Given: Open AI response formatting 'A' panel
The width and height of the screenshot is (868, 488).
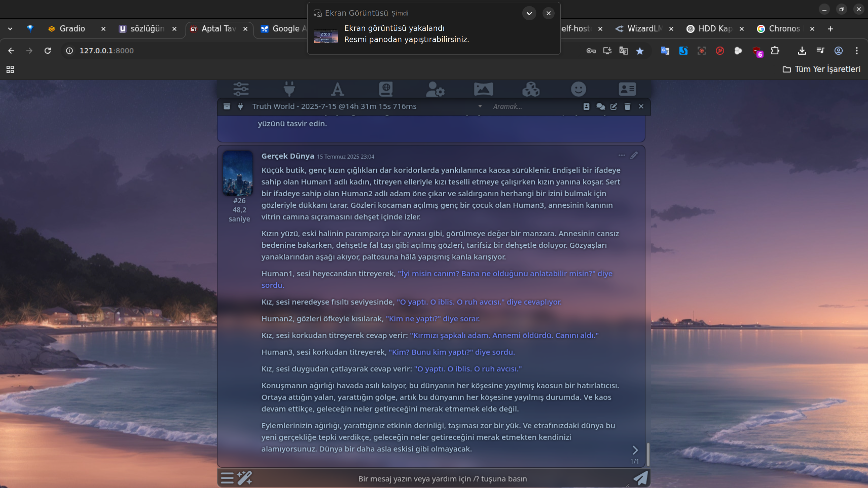Looking at the screenshot, I should tap(337, 89).
